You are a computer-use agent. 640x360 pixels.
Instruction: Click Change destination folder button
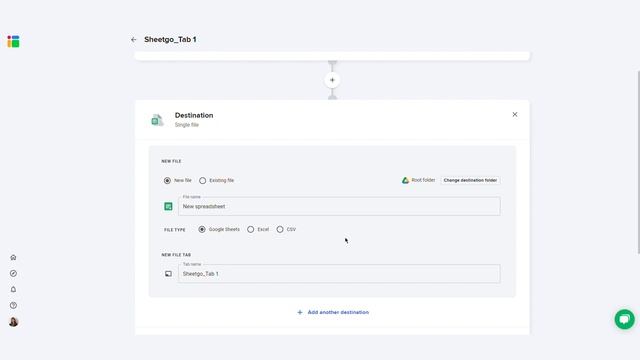(x=470, y=180)
